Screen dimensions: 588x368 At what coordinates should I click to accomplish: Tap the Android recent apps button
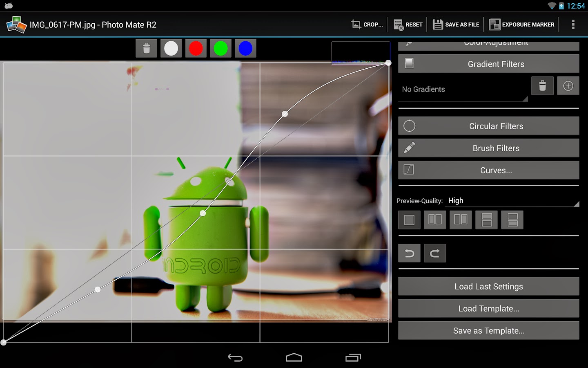353,358
